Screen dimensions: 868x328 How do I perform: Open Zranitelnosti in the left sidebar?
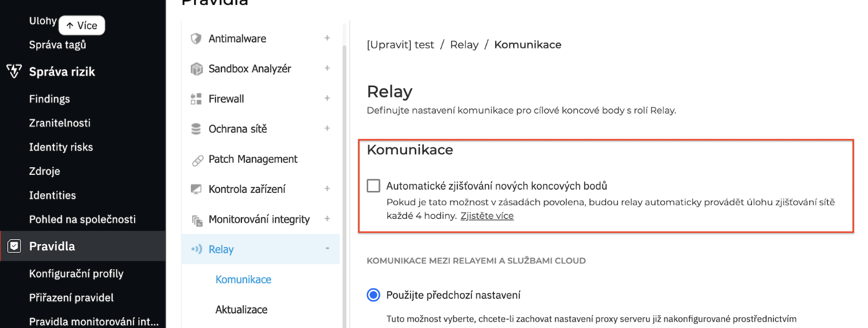pyautogui.click(x=60, y=123)
